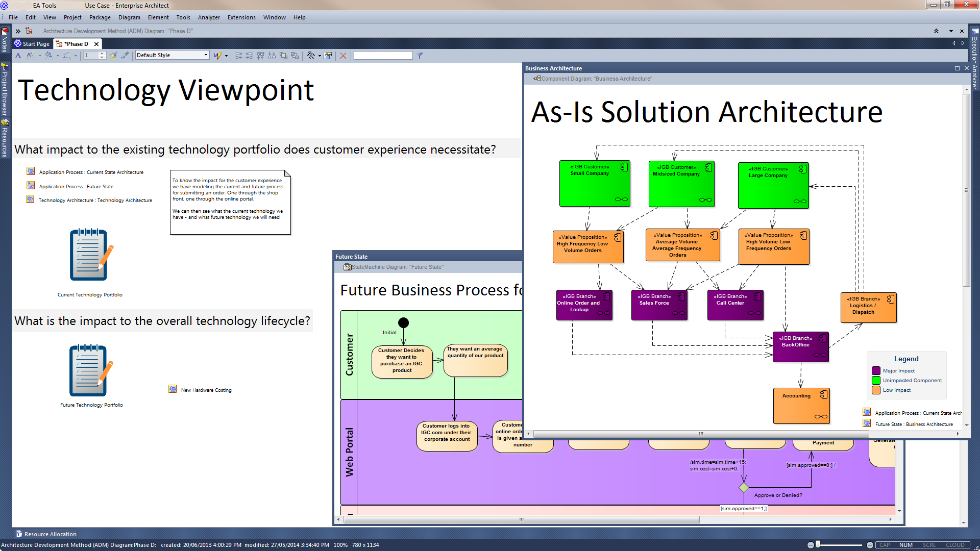The image size is (980, 551).
Task: Expand the fill color dropdown arrow
Action: pos(58,56)
